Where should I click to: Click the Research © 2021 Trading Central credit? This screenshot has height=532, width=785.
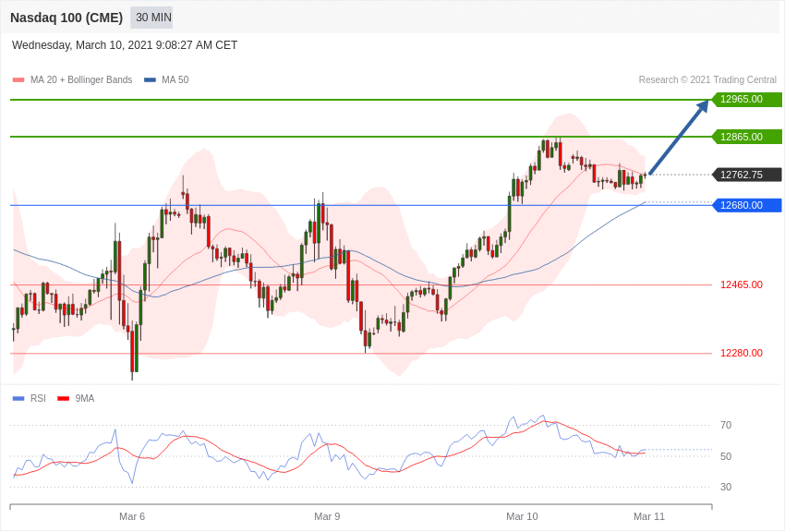(707, 80)
